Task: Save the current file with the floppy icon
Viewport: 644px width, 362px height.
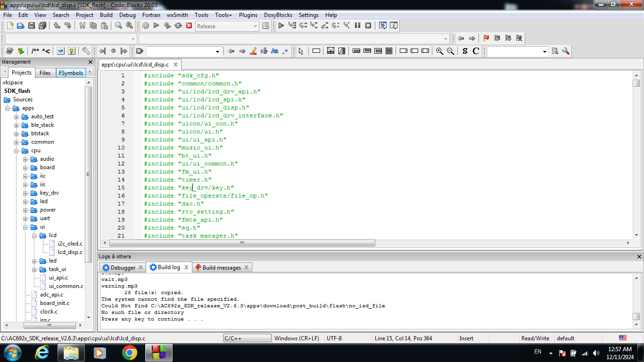Action: [32, 26]
